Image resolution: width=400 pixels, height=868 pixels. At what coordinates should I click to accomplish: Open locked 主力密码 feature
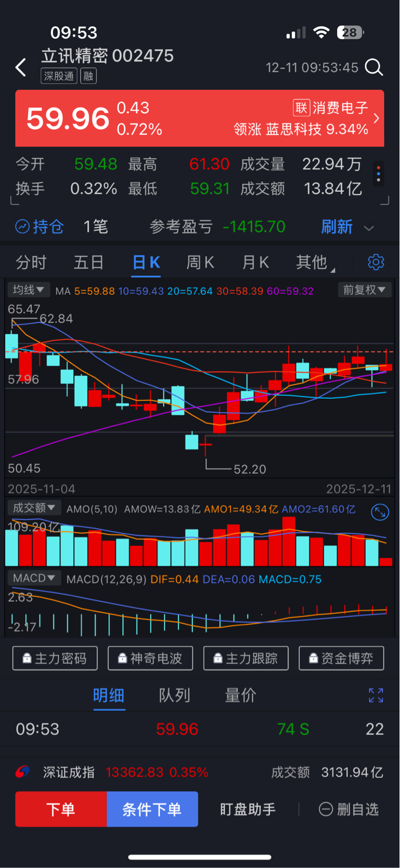pyautogui.click(x=55, y=659)
